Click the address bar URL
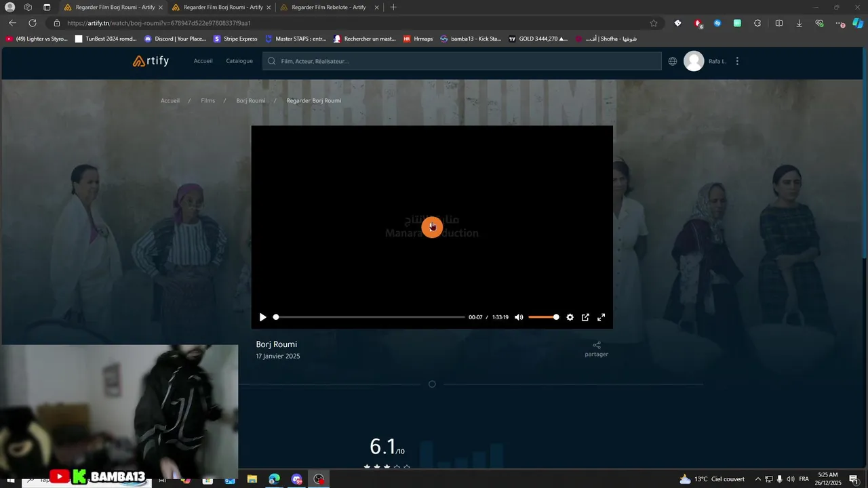The width and height of the screenshot is (868, 488). click(x=159, y=23)
